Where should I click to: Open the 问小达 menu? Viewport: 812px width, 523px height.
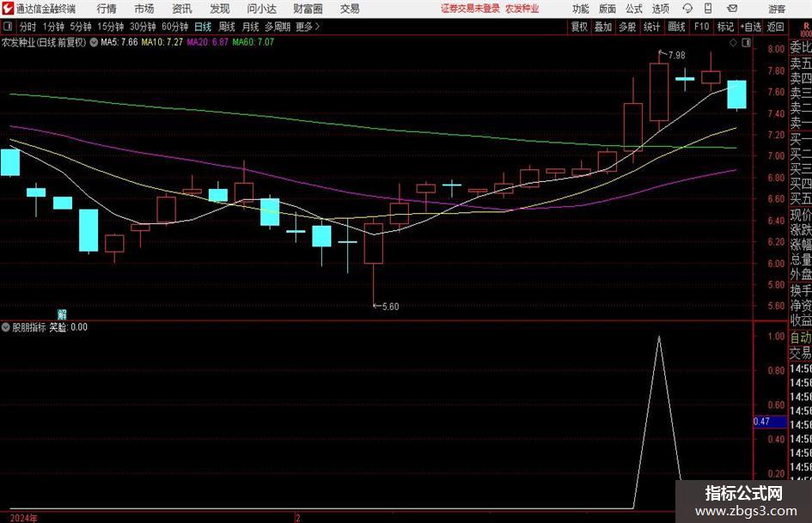click(261, 9)
